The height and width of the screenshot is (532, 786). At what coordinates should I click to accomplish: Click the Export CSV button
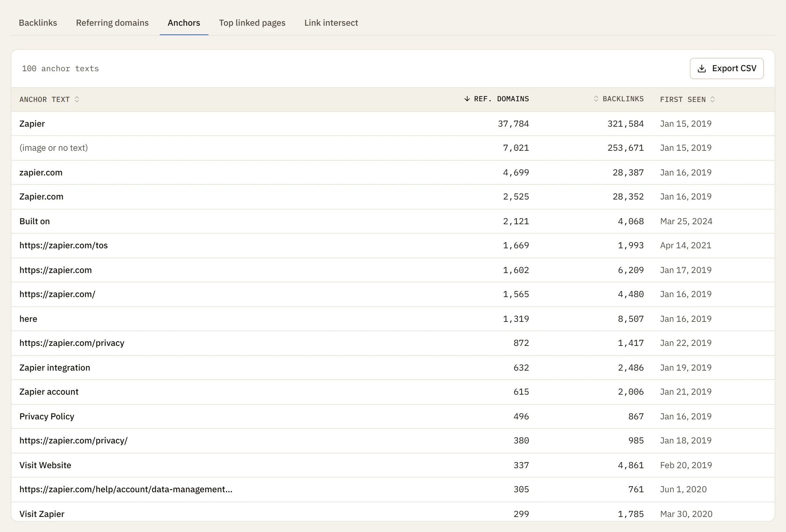click(727, 68)
